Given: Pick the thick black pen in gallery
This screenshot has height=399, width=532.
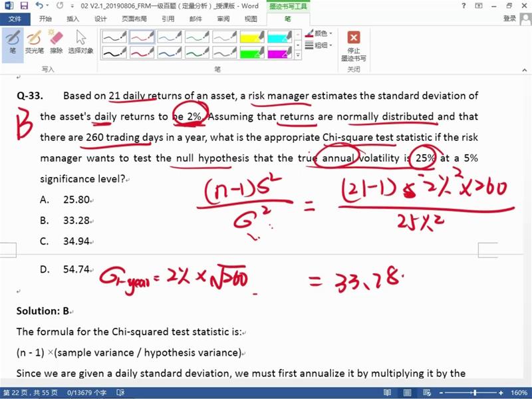Looking at the screenshot, I should (114, 53).
